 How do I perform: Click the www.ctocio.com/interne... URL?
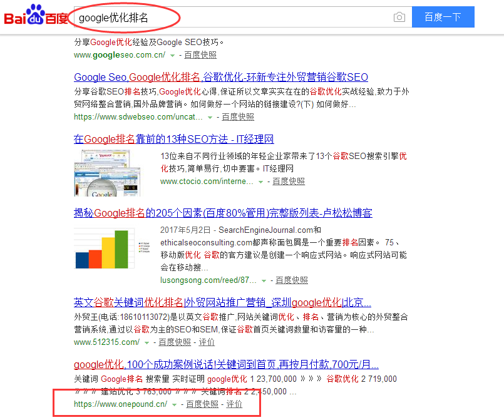click(x=207, y=182)
